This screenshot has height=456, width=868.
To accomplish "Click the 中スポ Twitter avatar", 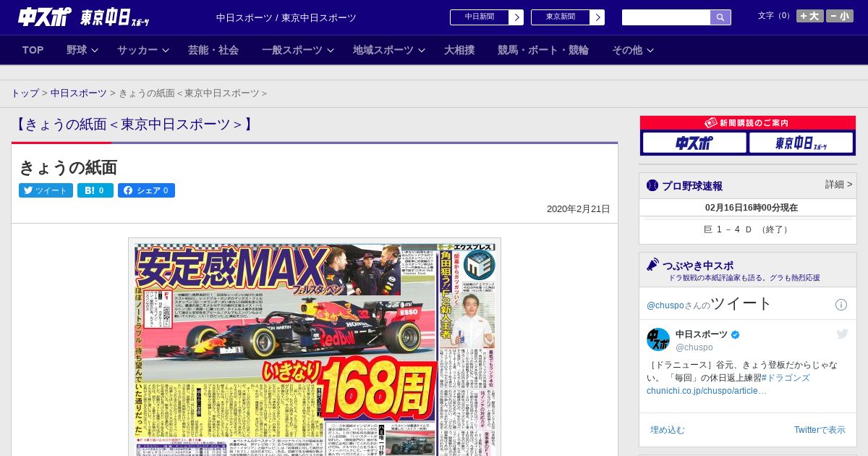I will coord(658,339).
